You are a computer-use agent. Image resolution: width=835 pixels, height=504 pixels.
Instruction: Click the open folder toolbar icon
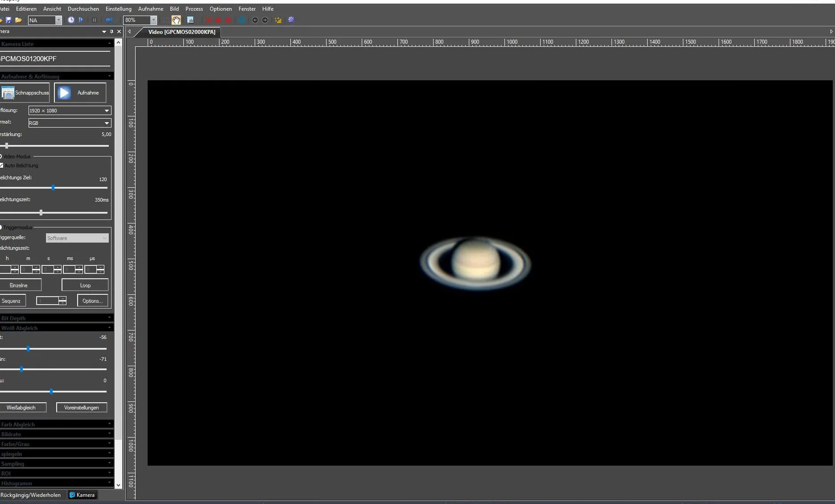pyautogui.click(x=18, y=20)
